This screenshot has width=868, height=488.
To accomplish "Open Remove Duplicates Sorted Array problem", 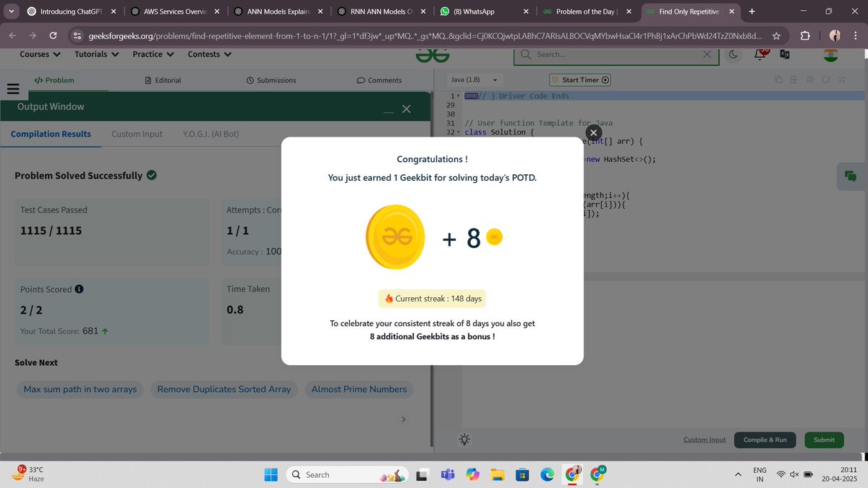I will click(x=224, y=389).
